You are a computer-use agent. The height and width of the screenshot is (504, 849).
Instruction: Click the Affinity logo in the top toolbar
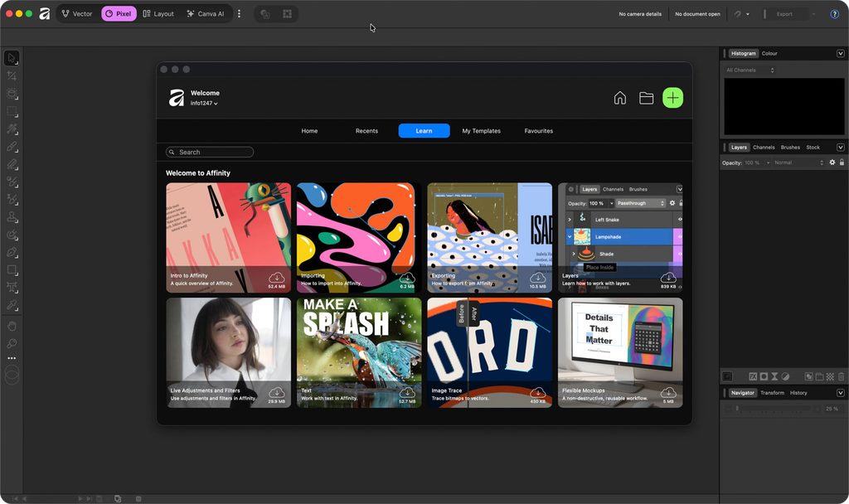(x=45, y=14)
